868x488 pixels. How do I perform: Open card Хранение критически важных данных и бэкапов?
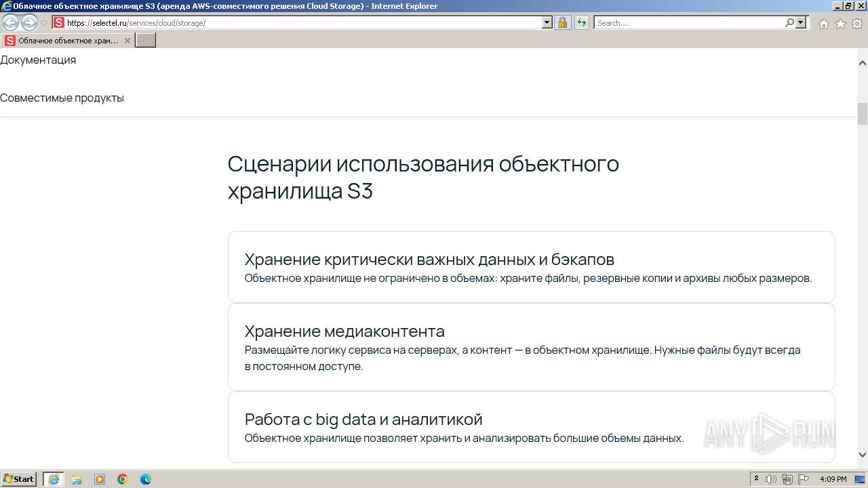(531, 267)
